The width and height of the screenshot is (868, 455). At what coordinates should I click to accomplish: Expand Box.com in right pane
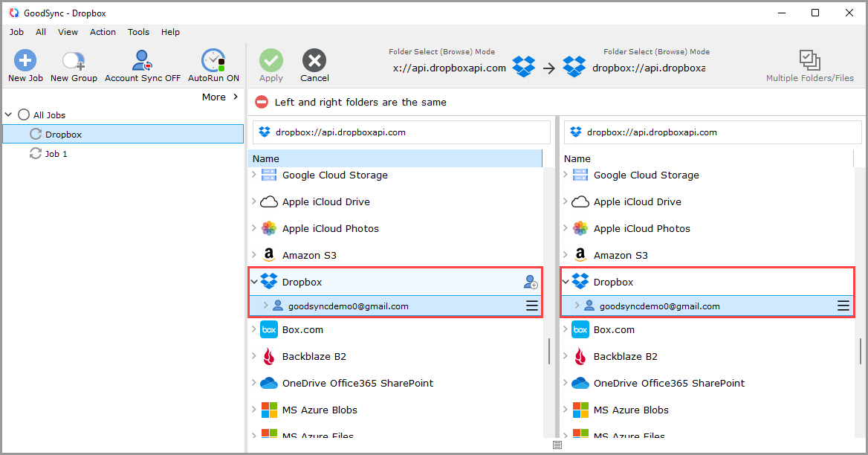click(566, 329)
